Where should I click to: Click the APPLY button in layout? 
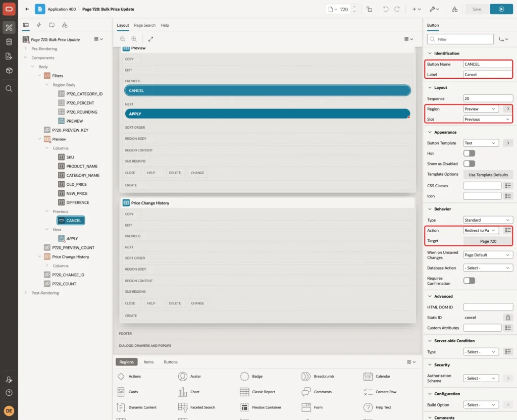268,114
